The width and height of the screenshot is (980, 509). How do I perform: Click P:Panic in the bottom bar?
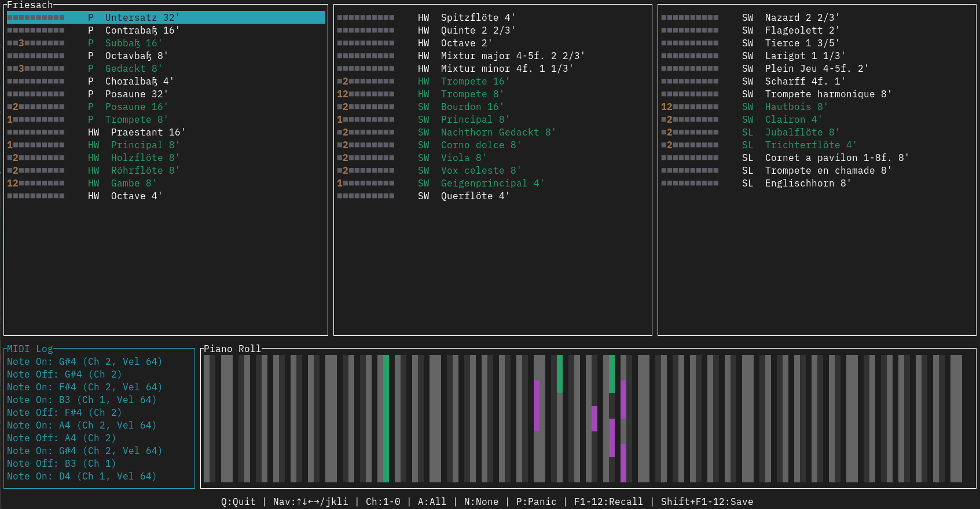[x=536, y=501]
